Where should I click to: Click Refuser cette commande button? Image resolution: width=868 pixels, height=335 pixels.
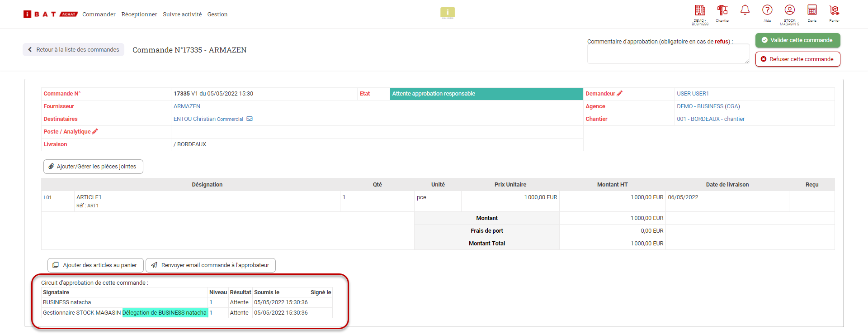point(797,59)
